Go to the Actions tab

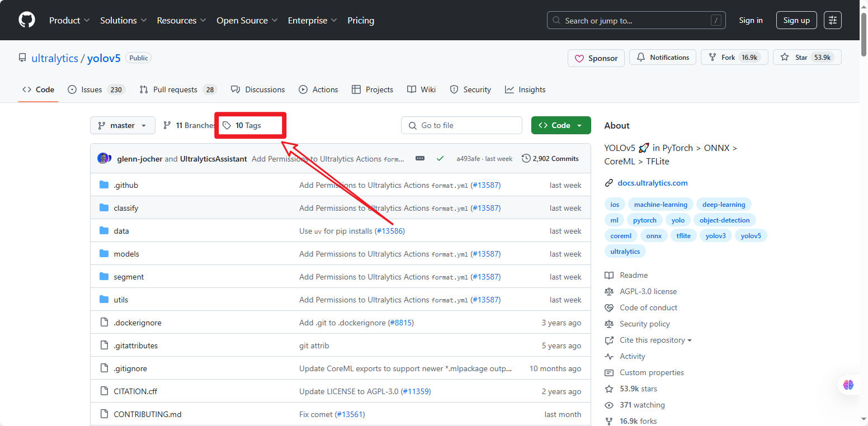click(318, 89)
